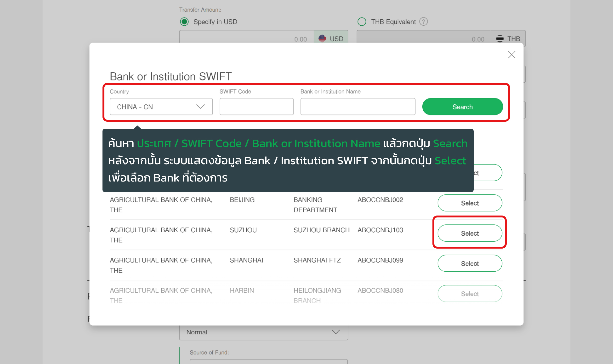The image size is (613, 364).
Task: Click the Bank or Institution Name field
Action: (x=358, y=107)
